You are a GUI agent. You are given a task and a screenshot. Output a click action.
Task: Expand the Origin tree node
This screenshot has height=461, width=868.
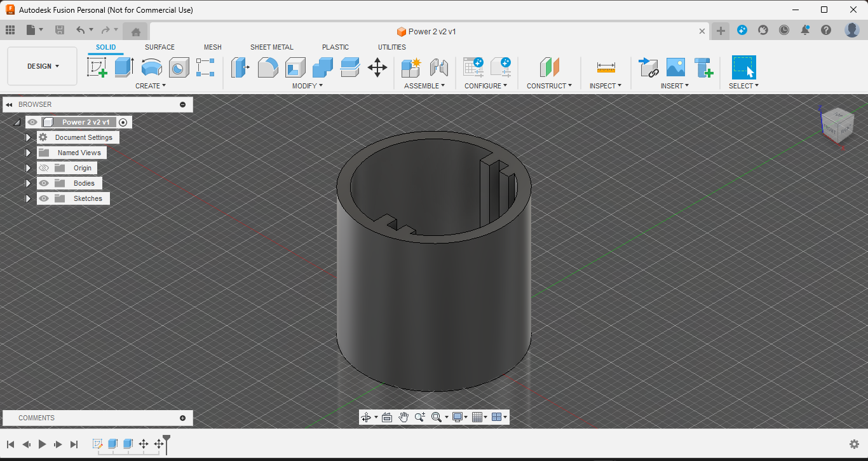tap(28, 168)
